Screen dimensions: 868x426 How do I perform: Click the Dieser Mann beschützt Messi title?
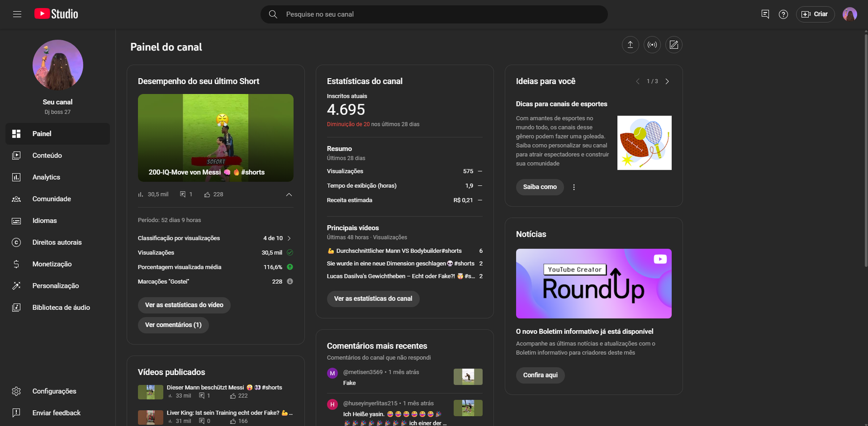pos(225,387)
